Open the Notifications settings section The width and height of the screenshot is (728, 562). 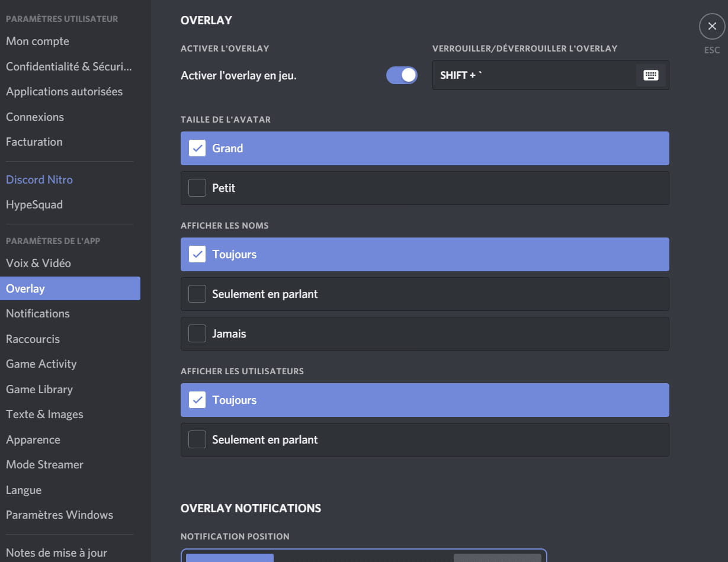[38, 313]
